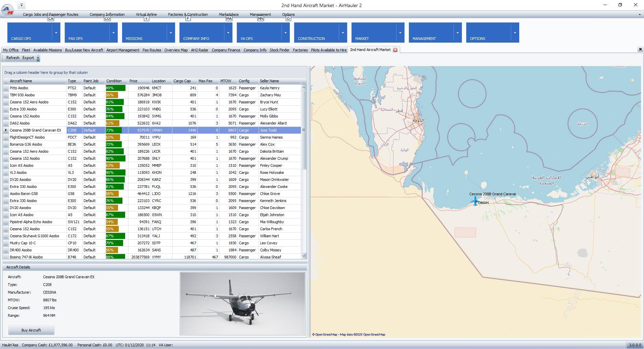The image size is (644, 349).
Task: Open the Marketplace menu
Action: [228, 14]
